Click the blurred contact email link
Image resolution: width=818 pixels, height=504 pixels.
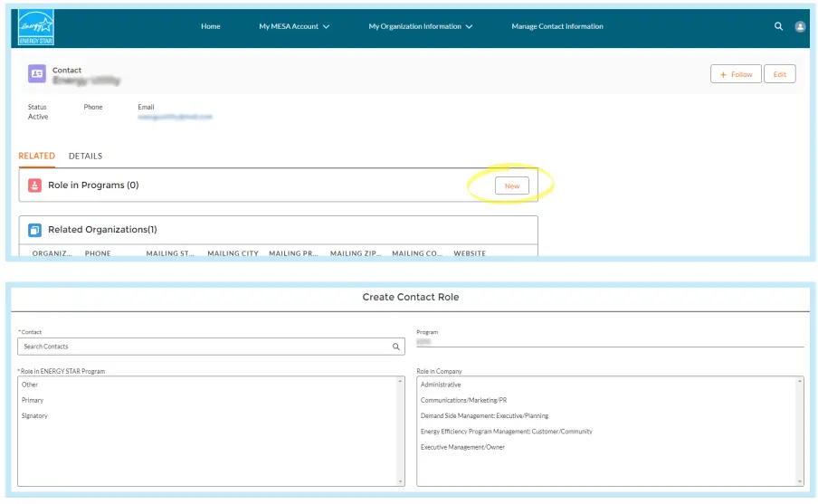point(175,117)
